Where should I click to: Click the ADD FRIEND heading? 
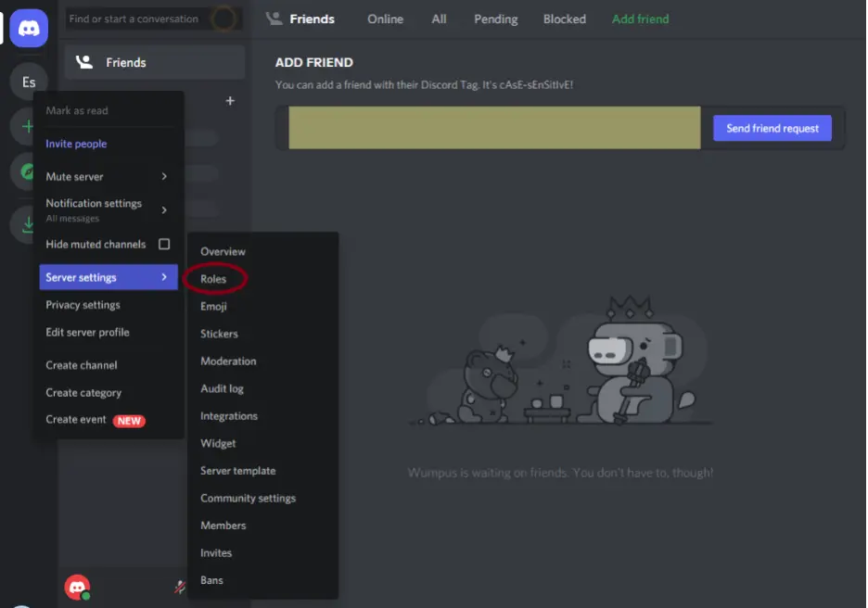pos(313,62)
